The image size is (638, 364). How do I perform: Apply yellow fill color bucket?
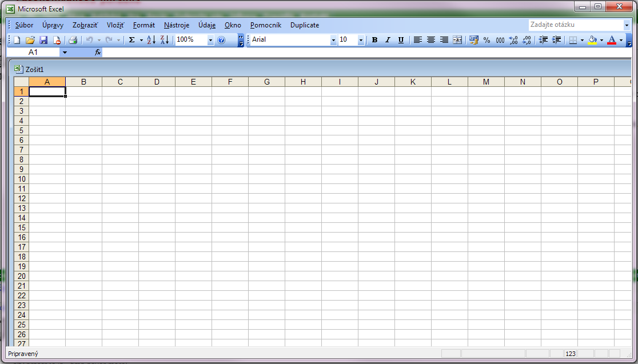[592, 40]
